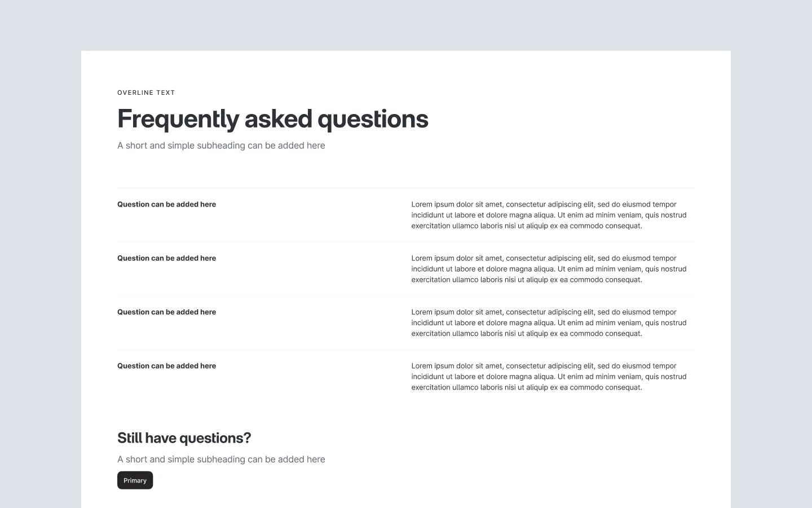This screenshot has width=812, height=508.
Task: Click the subheading below "Still have questions?"
Action: coord(221,459)
